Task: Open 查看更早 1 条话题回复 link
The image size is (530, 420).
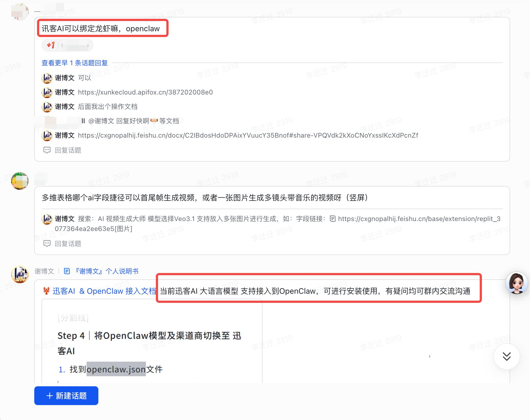Action: pos(75,63)
